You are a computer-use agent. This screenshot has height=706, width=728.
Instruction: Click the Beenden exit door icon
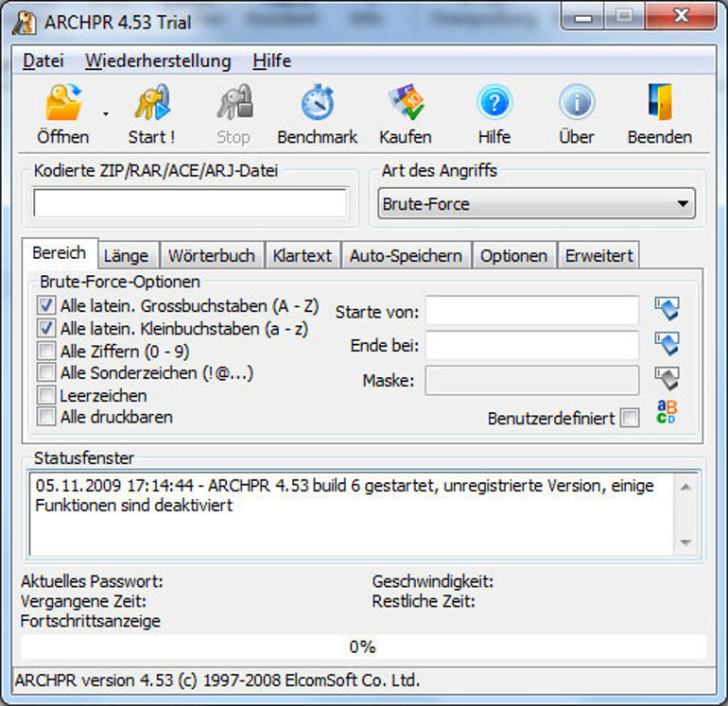point(660,102)
